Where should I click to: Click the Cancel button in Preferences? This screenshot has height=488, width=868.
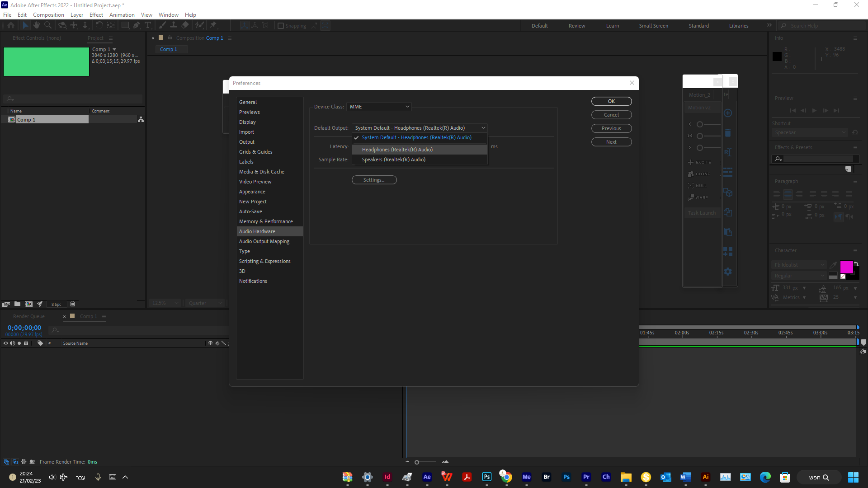tap(611, 115)
